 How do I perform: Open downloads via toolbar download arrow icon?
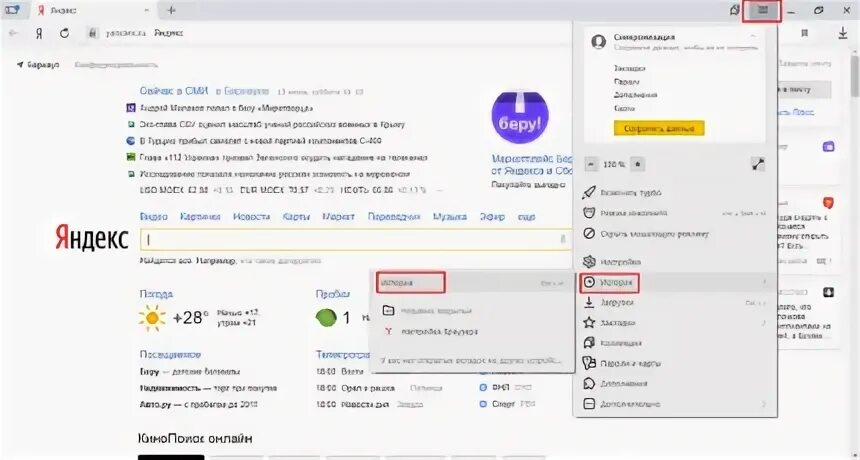[x=843, y=33]
